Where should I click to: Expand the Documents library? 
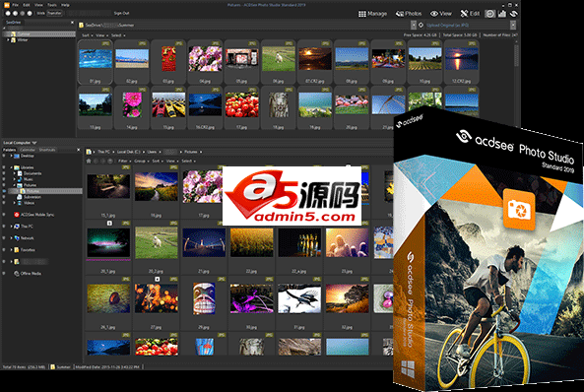click(x=15, y=173)
